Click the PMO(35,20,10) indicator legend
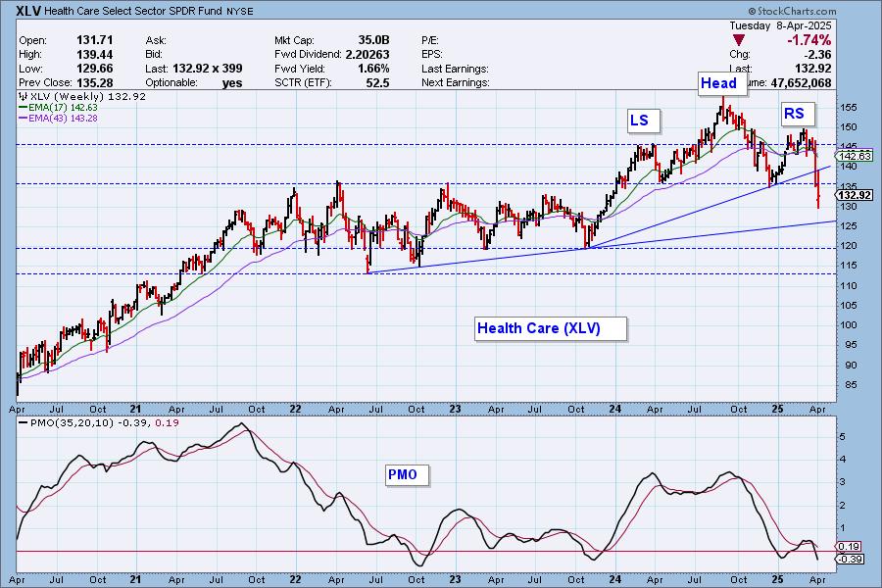 99,422
